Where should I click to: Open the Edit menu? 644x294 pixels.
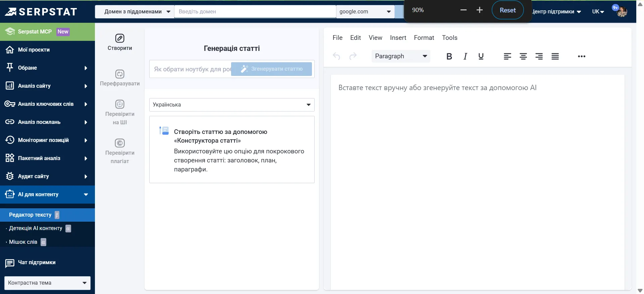356,38
